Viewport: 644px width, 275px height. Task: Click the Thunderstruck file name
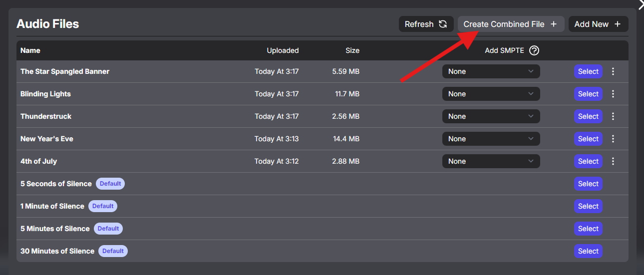(46, 116)
